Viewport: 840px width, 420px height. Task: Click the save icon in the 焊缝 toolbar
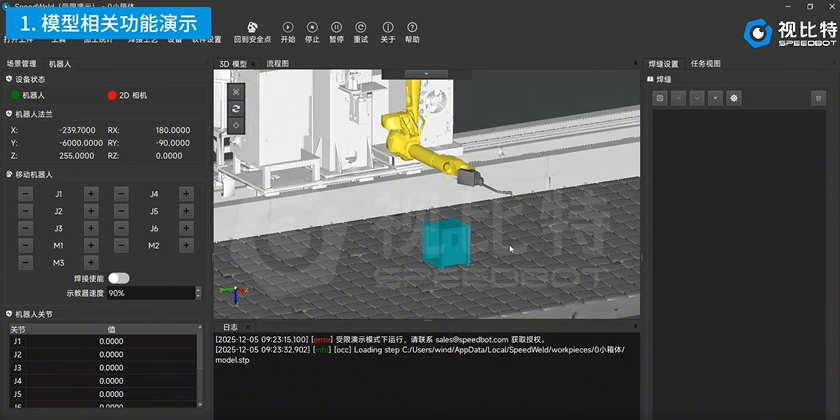click(x=660, y=98)
